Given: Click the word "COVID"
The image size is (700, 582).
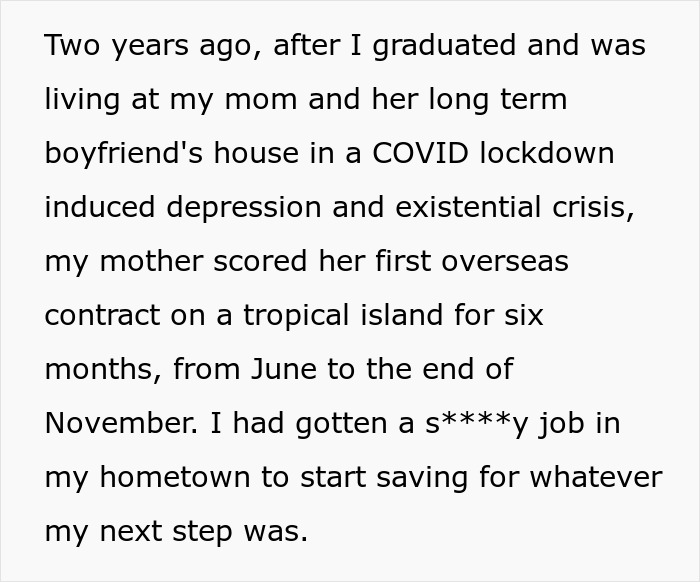Looking at the screenshot, I should pyautogui.click(x=420, y=154).
